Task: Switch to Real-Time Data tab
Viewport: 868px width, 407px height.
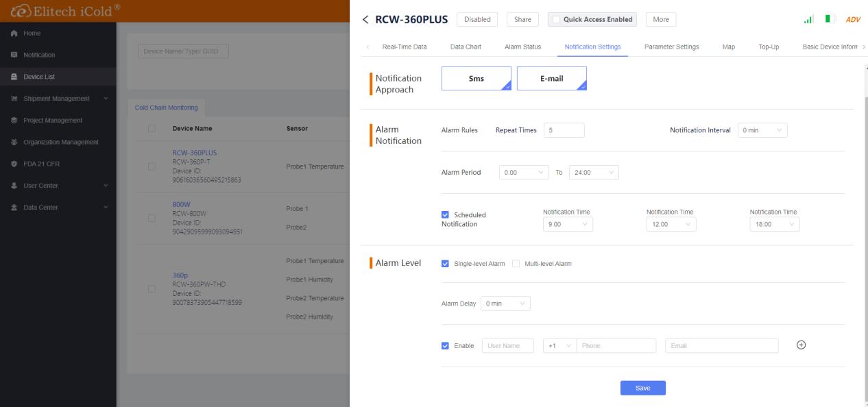Action: tap(405, 47)
